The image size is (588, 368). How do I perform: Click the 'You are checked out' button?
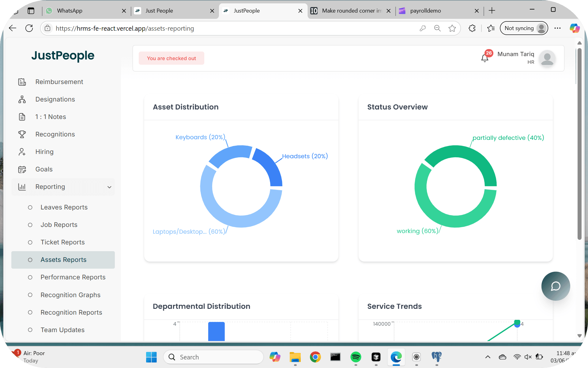171,58
